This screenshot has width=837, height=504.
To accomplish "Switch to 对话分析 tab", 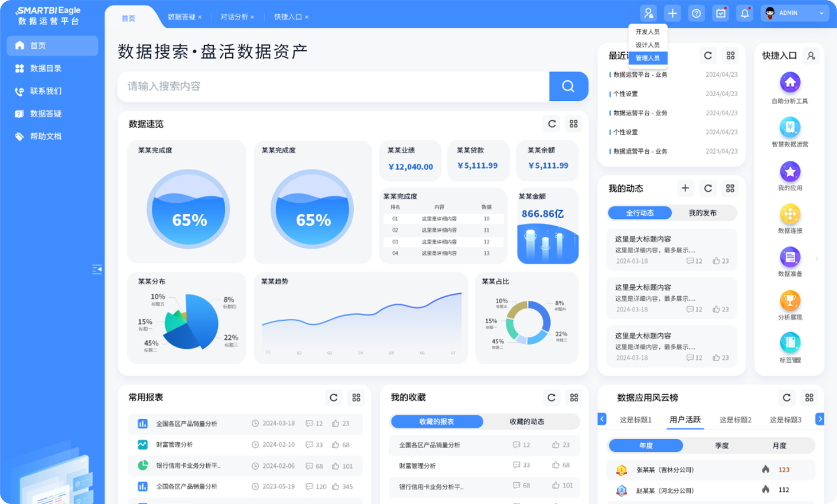I will [234, 17].
